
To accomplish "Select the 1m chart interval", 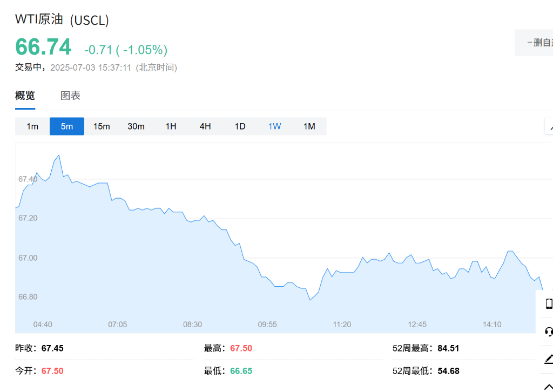I will click(x=32, y=126).
